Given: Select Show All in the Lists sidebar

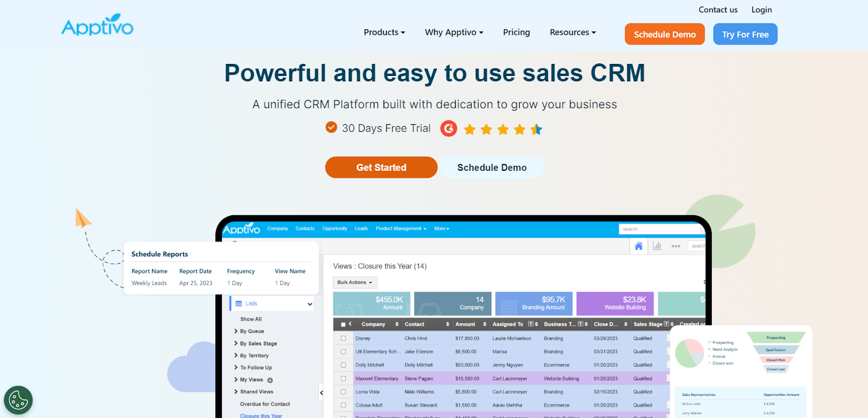Looking at the screenshot, I should [x=251, y=319].
